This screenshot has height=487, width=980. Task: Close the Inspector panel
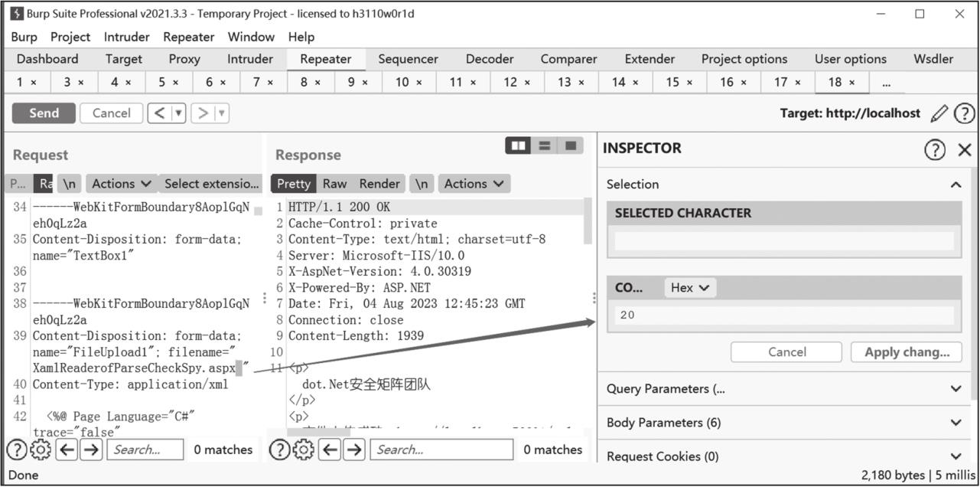tap(965, 149)
